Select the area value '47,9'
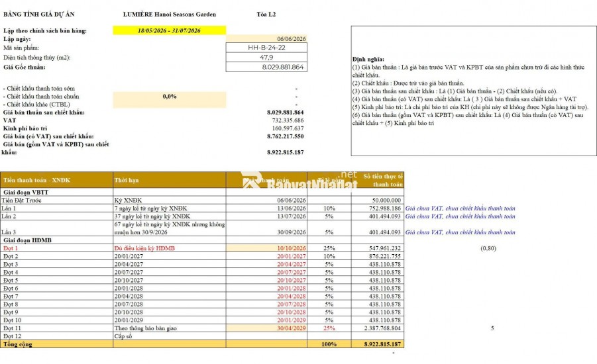The image size is (597, 364). click(x=266, y=57)
